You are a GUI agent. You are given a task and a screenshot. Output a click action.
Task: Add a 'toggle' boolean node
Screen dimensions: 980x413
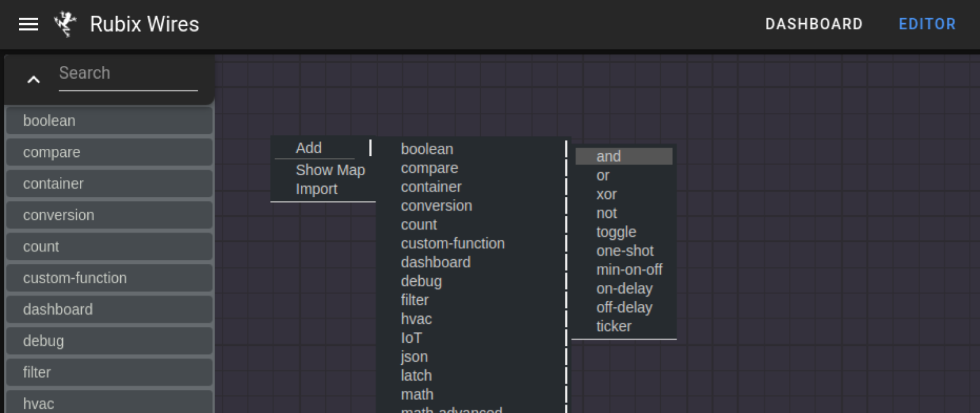(624, 232)
